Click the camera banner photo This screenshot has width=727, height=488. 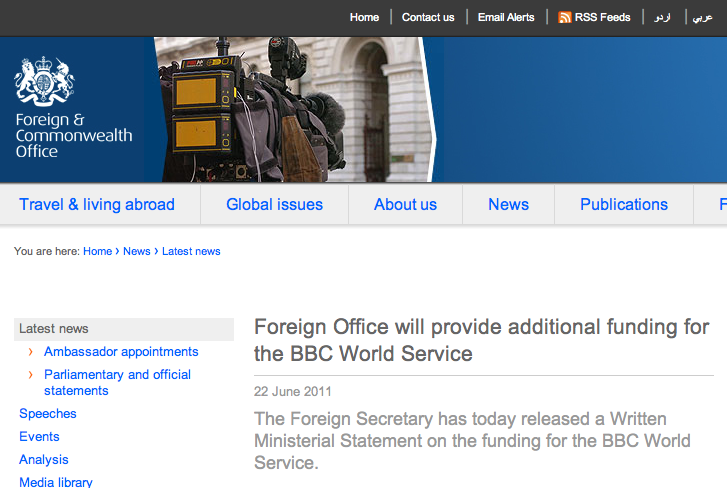[294, 109]
